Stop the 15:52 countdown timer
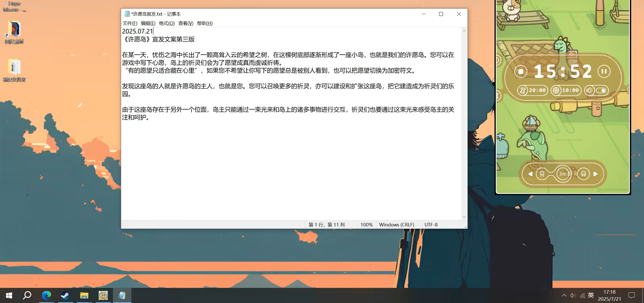This screenshot has width=644, height=303. click(x=520, y=72)
